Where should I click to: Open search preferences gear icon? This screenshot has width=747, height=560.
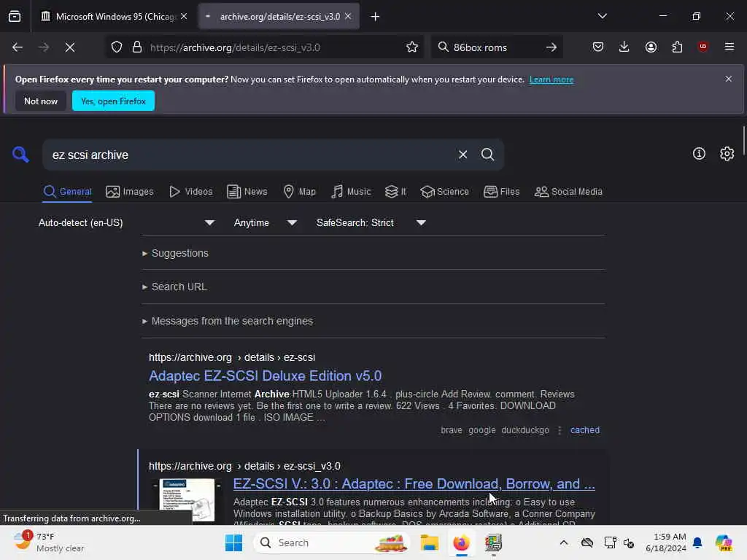pyautogui.click(x=727, y=153)
